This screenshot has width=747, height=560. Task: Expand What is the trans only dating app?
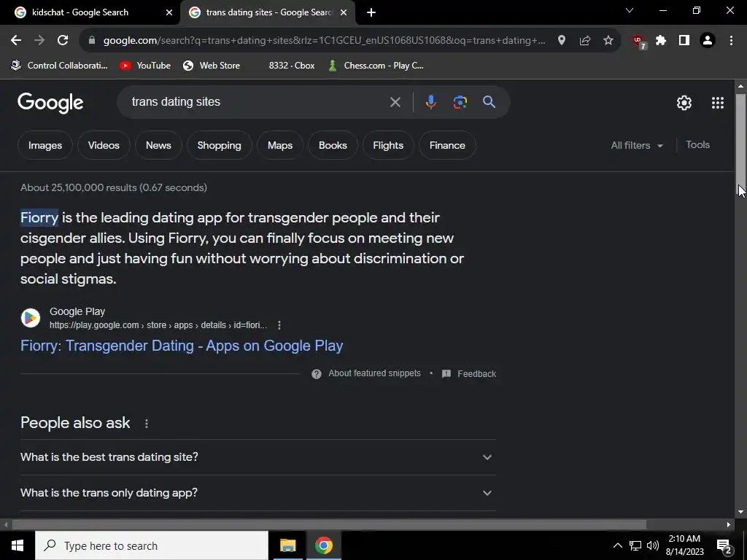coord(258,493)
